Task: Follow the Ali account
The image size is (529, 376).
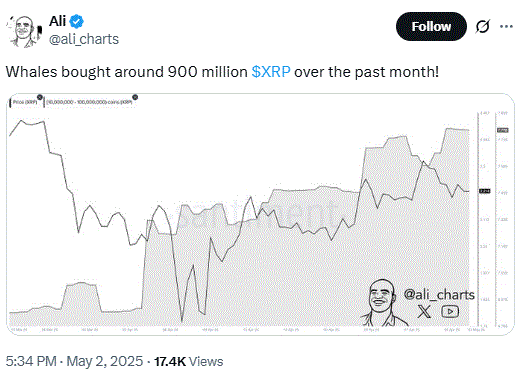Action: point(431,26)
